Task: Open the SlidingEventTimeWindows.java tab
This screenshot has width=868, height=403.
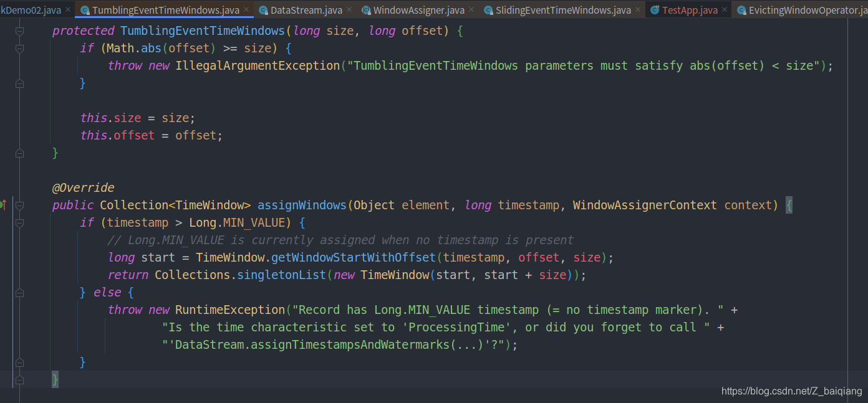Action: (563, 10)
